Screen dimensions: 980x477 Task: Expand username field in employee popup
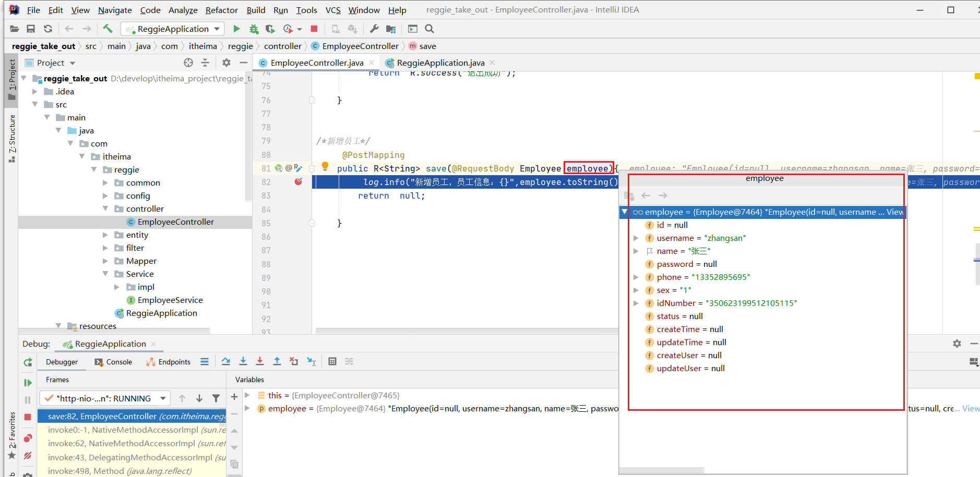click(x=636, y=238)
